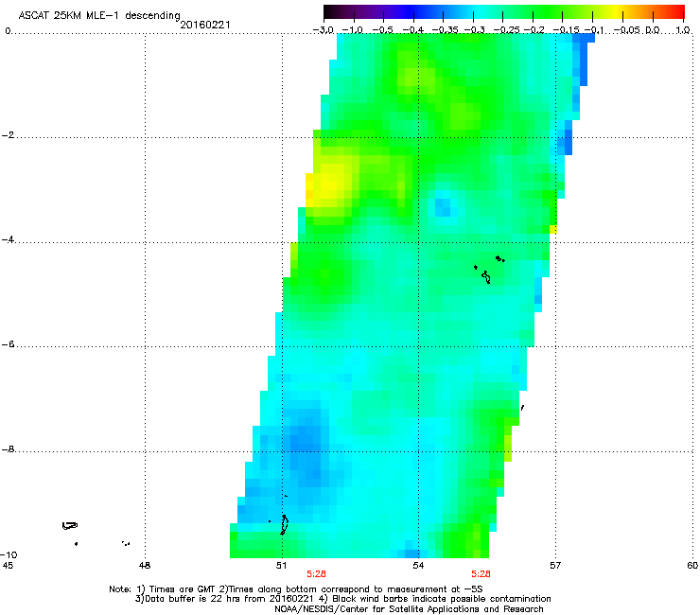Click the large island outline in the lower-left corner
This screenshot has height=615, width=700.
pyautogui.click(x=70, y=526)
